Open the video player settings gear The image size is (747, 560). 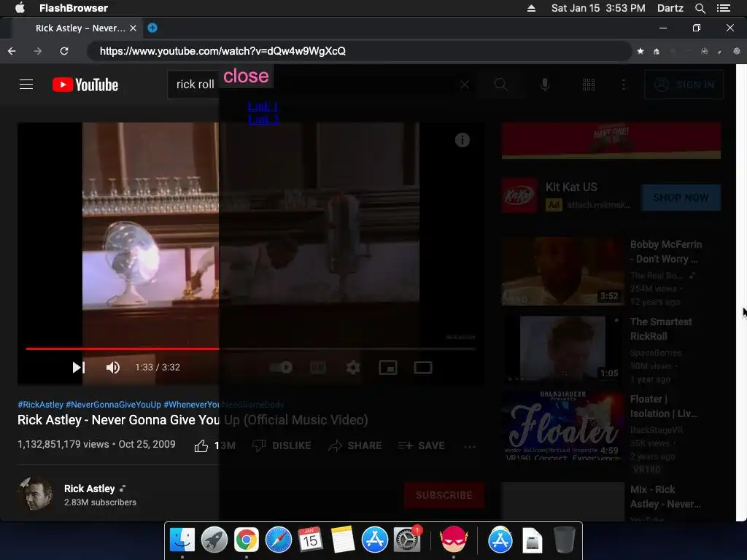pyautogui.click(x=353, y=367)
